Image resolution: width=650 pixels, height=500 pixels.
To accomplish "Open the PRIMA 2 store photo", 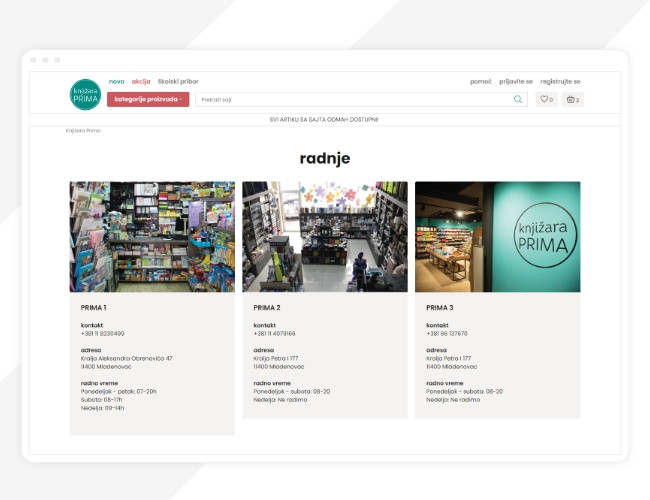I will [x=325, y=236].
